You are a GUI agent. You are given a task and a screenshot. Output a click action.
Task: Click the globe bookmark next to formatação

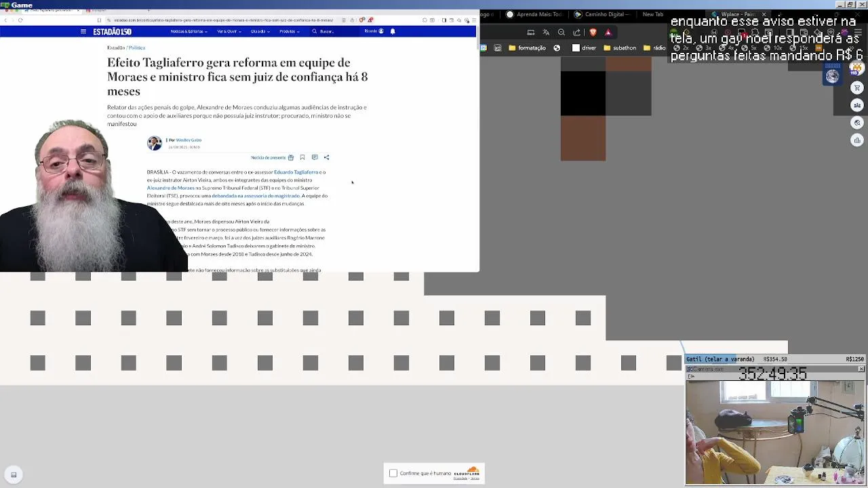point(557,48)
